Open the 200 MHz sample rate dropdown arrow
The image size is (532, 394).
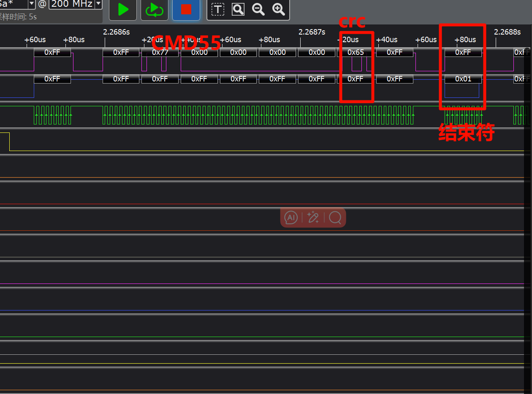(x=98, y=4)
